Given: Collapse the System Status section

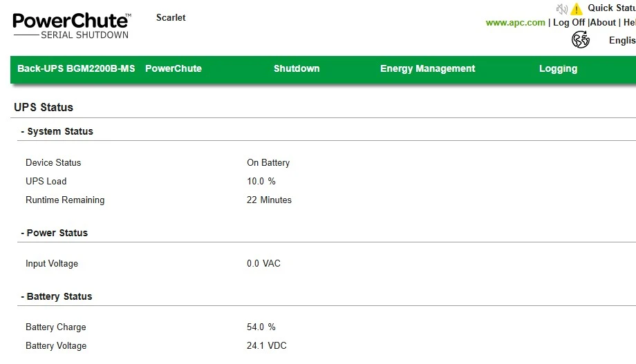Looking at the screenshot, I should pos(57,131).
